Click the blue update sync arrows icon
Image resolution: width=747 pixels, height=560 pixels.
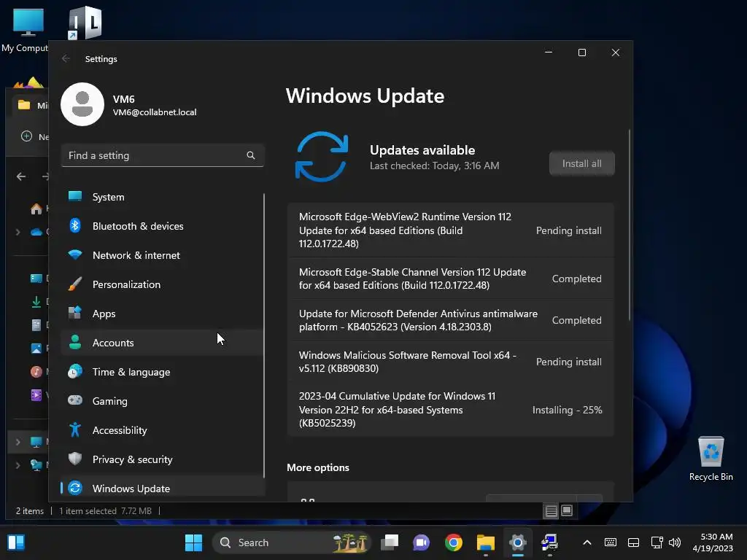click(x=322, y=157)
